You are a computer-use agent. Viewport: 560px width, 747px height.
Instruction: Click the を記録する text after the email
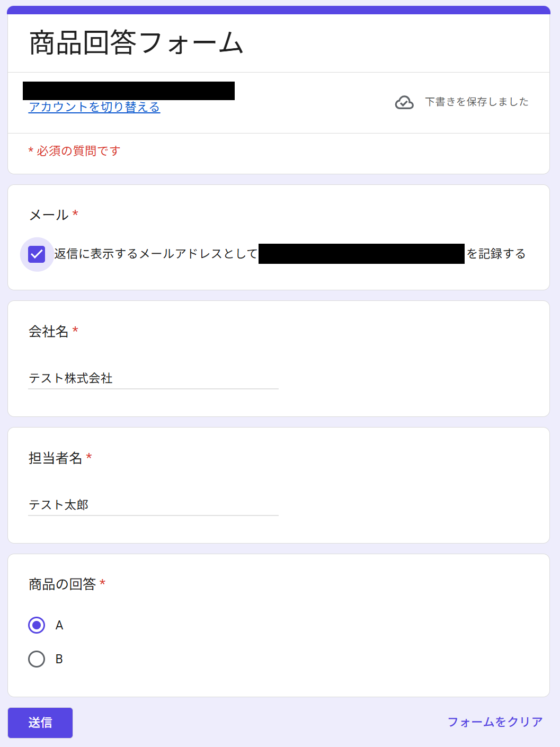click(496, 254)
